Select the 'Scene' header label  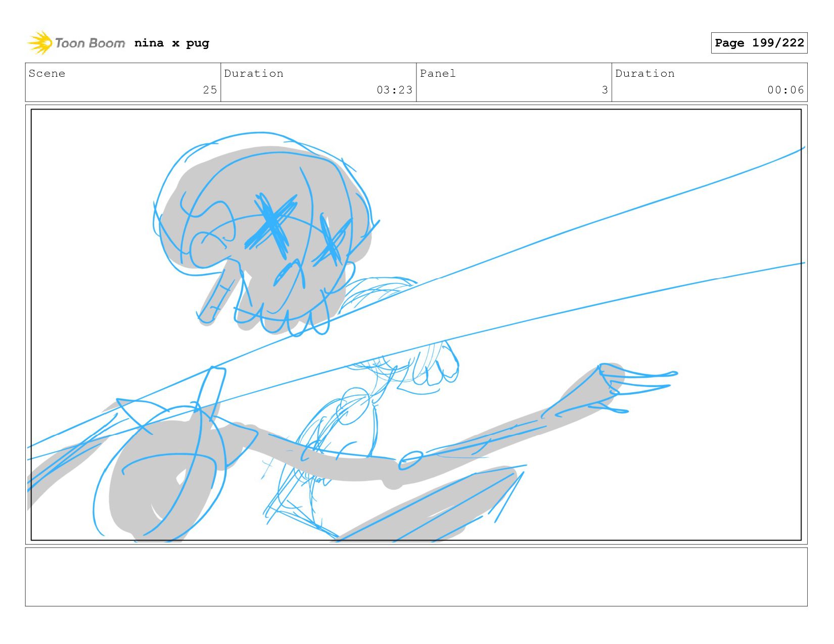(47, 73)
